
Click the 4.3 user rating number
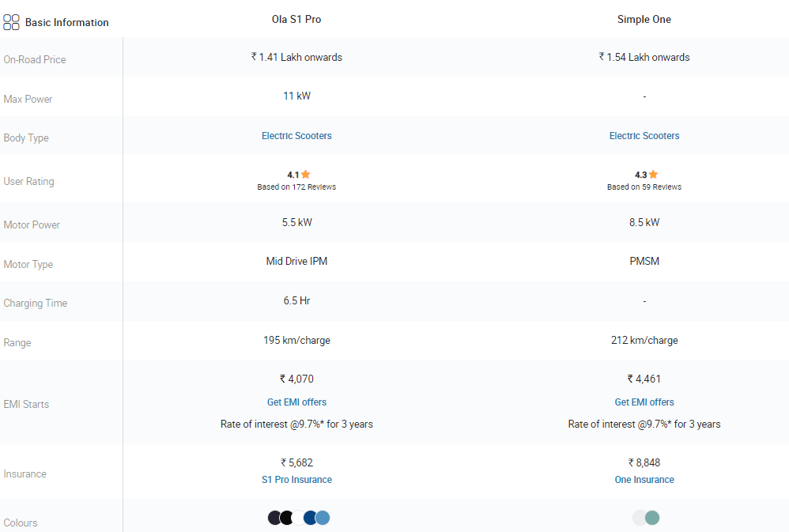[640, 175]
